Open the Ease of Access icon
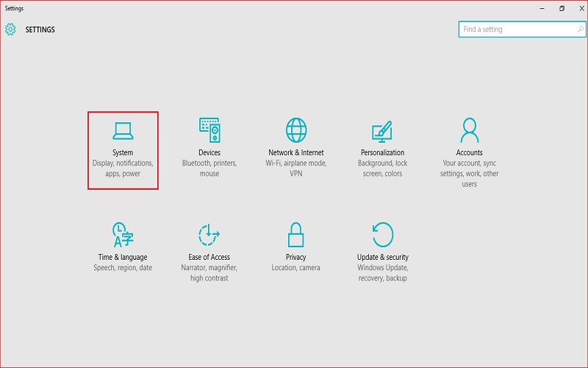Image resolution: width=588 pixels, height=368 pixels. tap(209, 235)
